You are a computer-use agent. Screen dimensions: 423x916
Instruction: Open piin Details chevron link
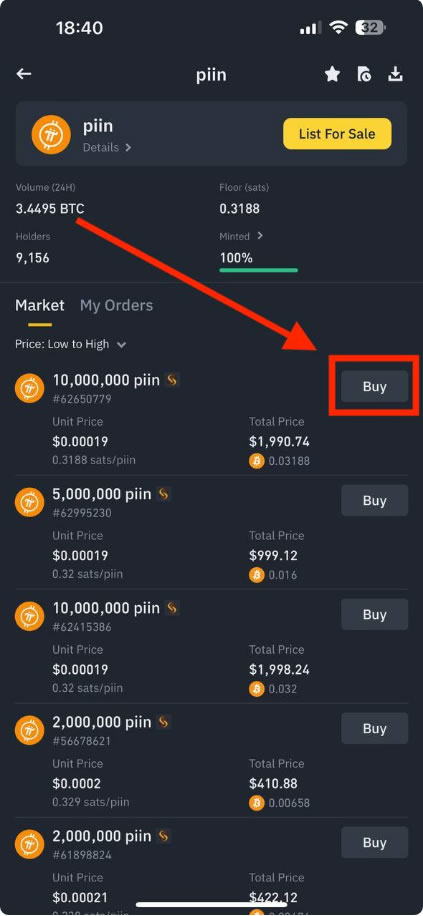pyautogui.click(x=107, y=148)
